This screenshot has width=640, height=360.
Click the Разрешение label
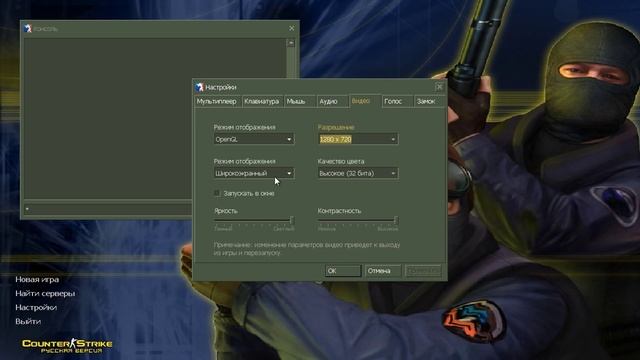point(336,127)
